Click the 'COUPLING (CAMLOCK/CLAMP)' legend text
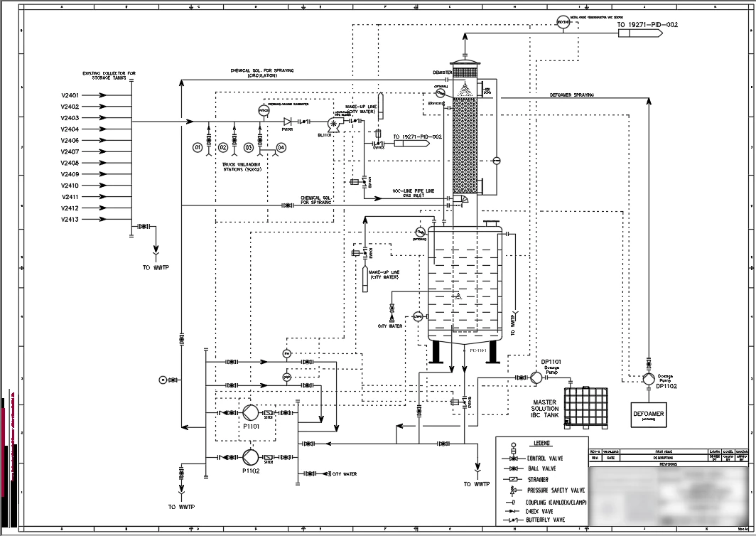Viewport: 756px width, 536px height. tap(556, 502)
